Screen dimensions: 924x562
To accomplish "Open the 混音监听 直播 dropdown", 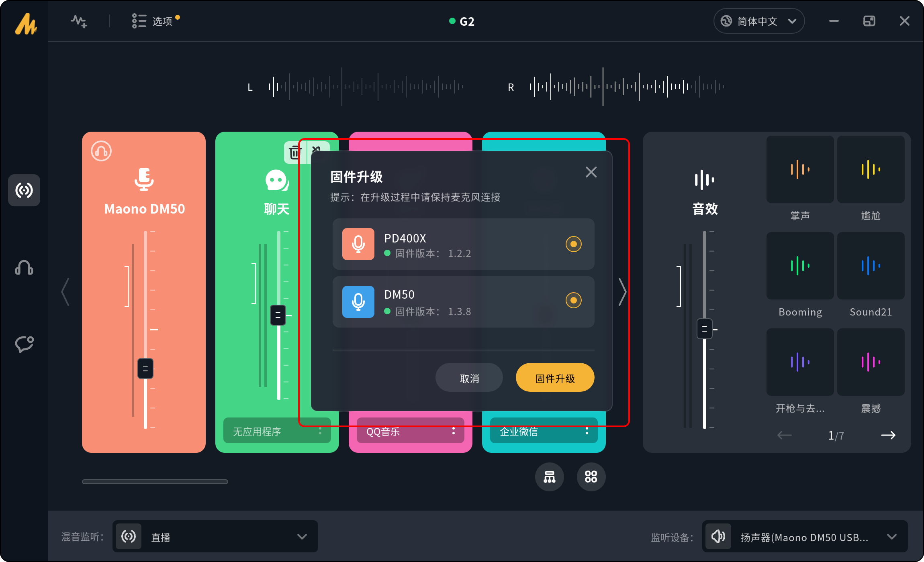I will pyautogui.click(x=215, y=537).
